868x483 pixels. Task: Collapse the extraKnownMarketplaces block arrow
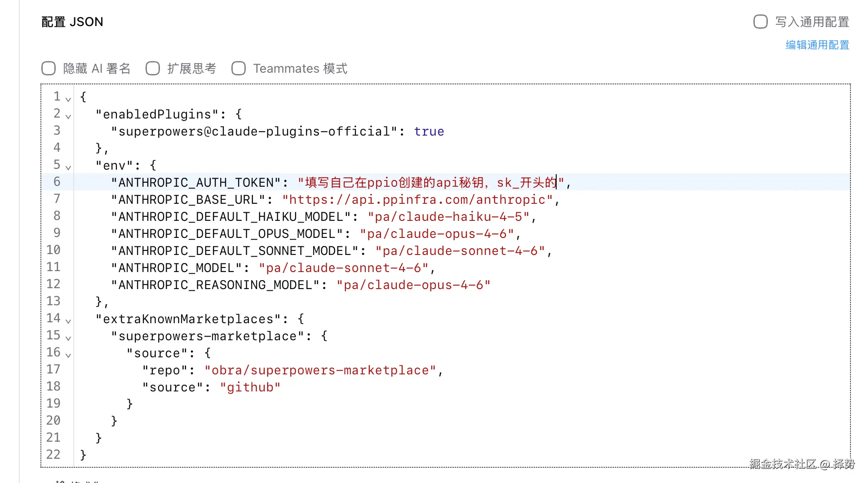[x=68, y=321]
